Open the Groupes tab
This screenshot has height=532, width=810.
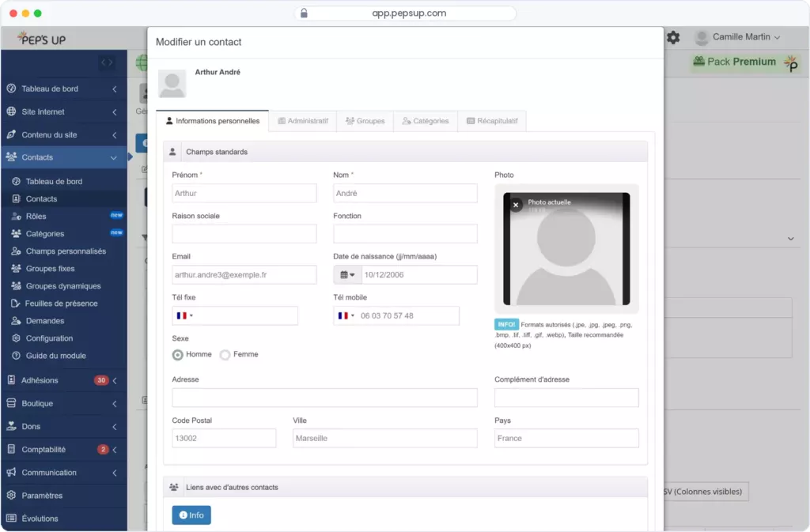(365, 121)
